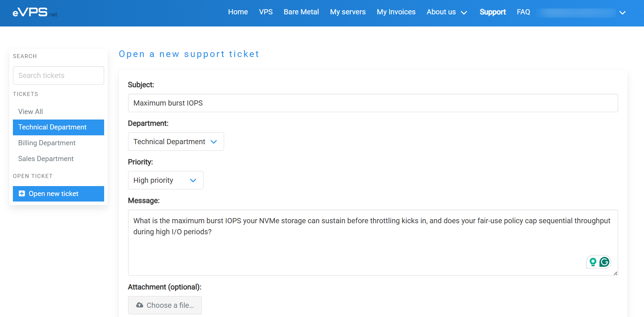Click the plus icon beside Open new ticket
The width and height of the screenshot is (644, 317).
[x=22, y=193]
